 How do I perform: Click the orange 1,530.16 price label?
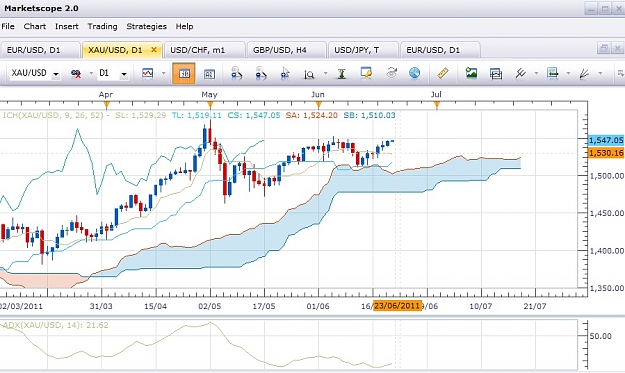tap(606, 153)
